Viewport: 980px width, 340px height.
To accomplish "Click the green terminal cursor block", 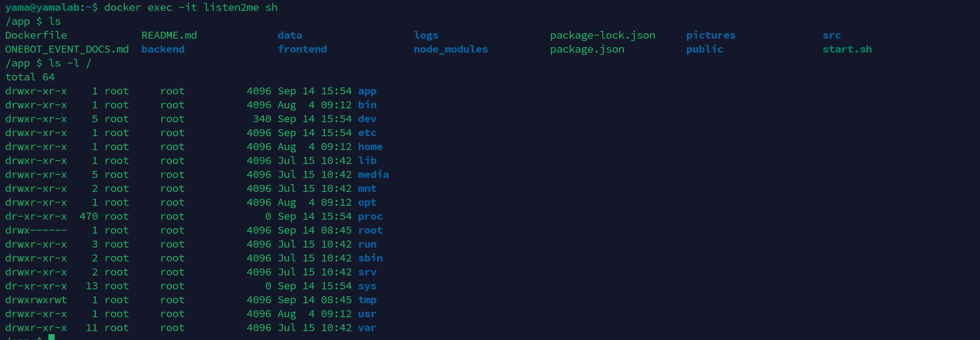I will tap(51, 337).
